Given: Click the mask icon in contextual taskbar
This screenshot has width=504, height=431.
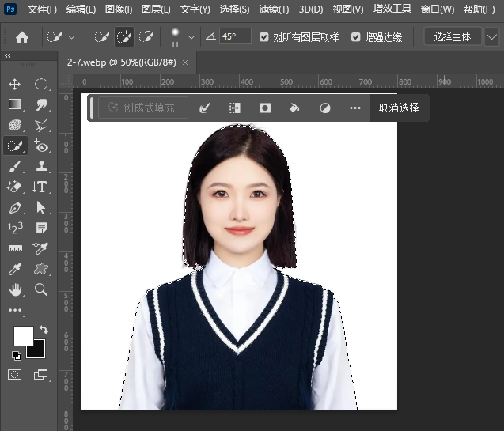Looking at the screenshot, I should pos(265,108).
